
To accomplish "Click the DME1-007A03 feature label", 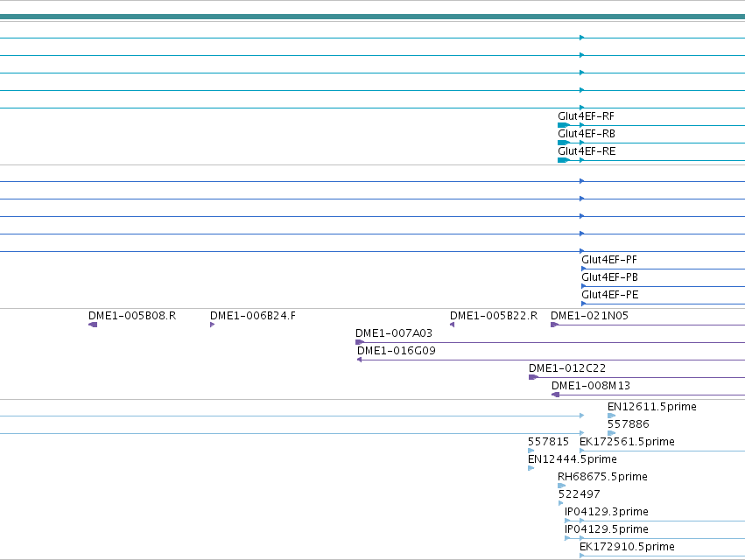I will pos(394,333).
